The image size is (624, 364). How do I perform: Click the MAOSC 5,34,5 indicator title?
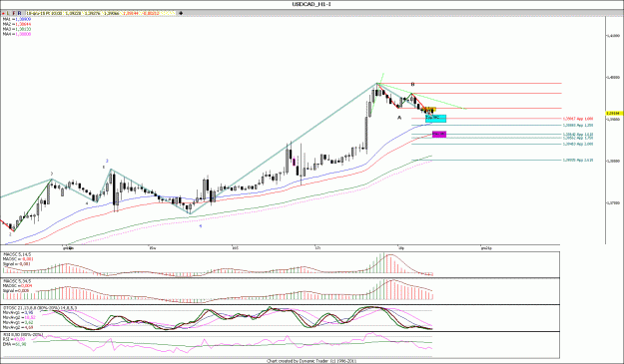17,281
